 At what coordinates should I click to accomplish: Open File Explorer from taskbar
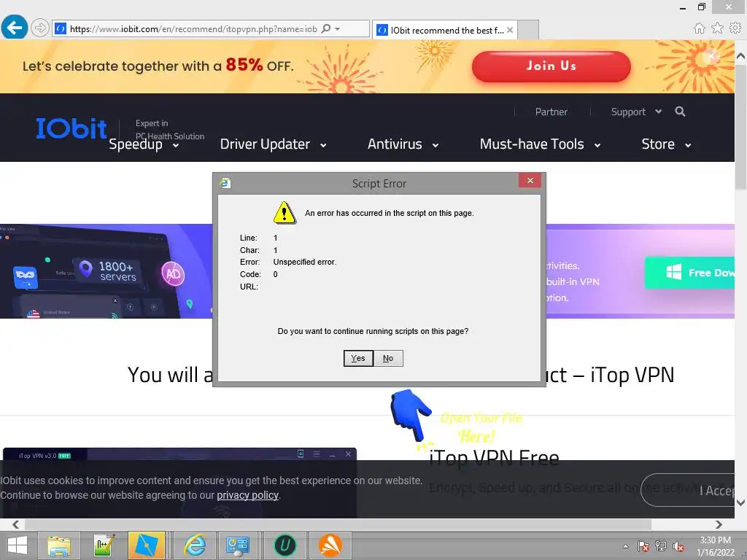tap(58, 545)
